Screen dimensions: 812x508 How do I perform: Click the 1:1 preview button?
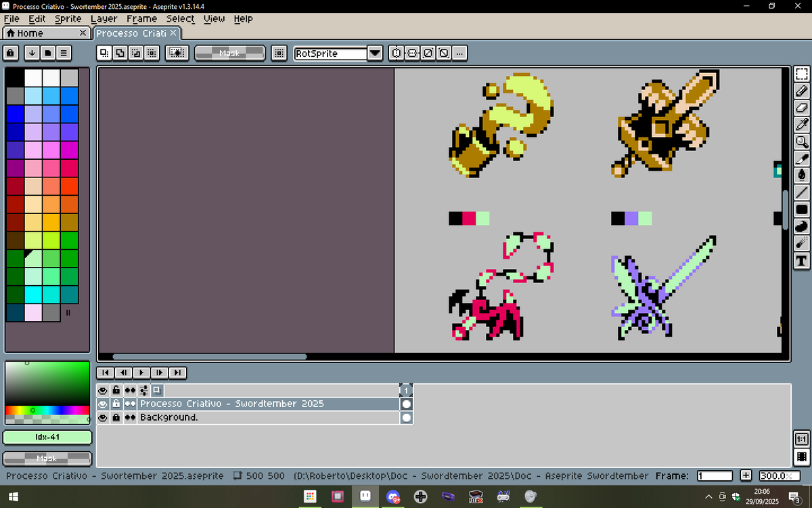801,439
